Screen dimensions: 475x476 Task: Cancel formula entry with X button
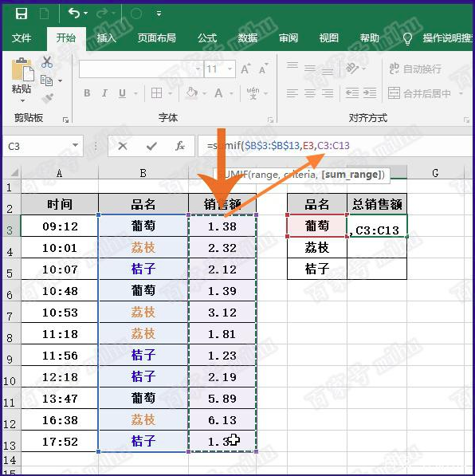pyautogui.click(x=123, y=146)
